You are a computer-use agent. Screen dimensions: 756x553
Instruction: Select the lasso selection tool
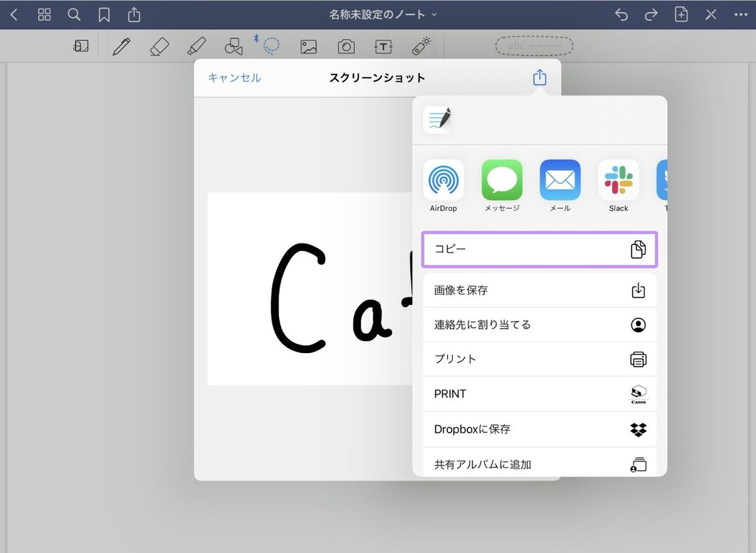[x=271, y=45]
